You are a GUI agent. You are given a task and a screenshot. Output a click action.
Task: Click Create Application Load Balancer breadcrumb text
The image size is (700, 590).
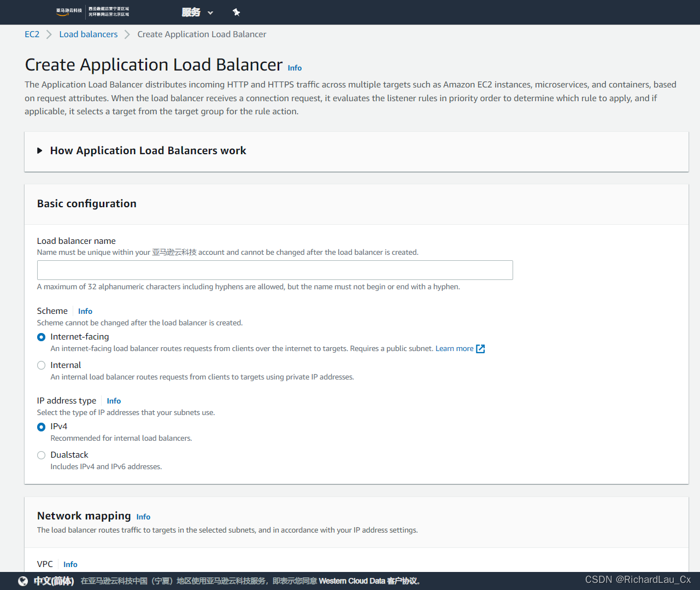click(x=202, y=34)
